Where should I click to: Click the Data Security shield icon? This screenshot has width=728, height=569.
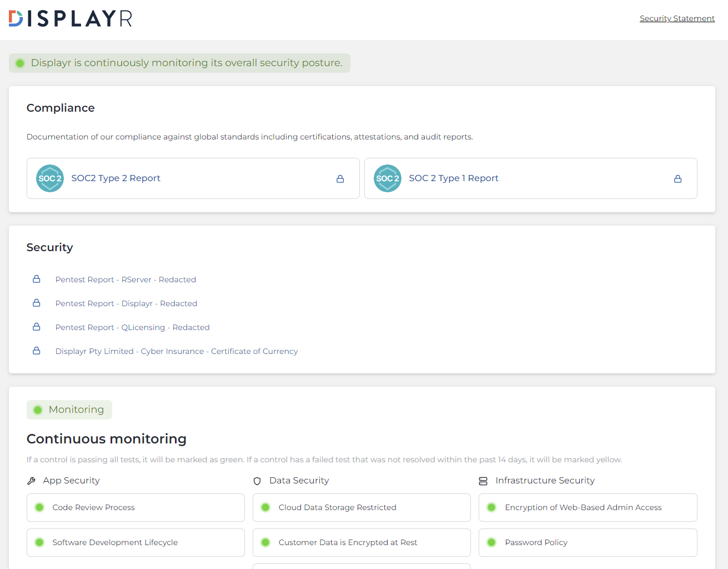(257, 481)
